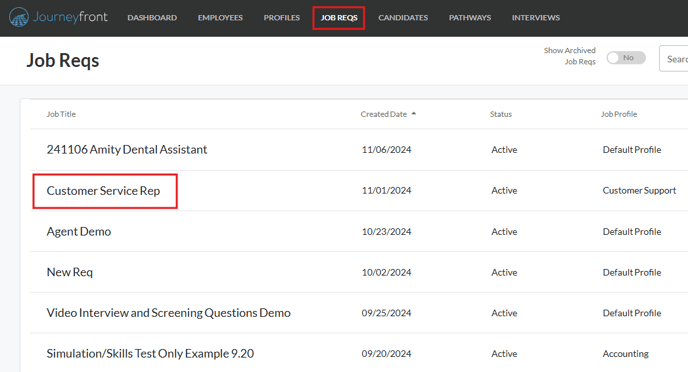Click Active status for Customer Service Rep
Viewport: 688px width, 372px height.
[x=504, y=190]
